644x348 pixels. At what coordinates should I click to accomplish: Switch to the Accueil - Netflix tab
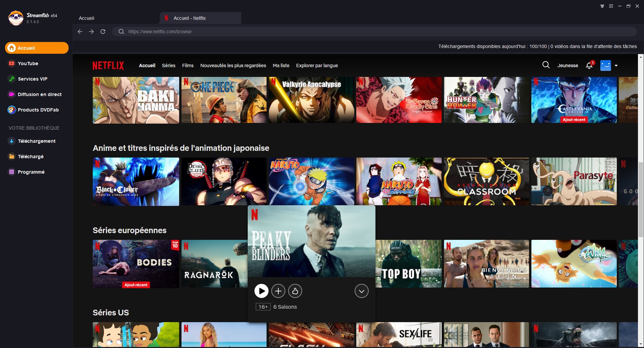pos(201,18)
